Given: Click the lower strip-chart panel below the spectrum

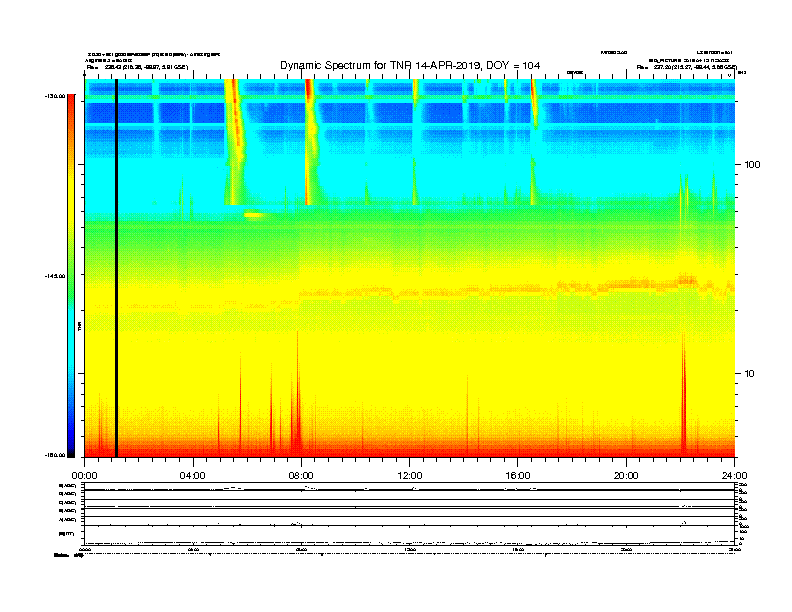Looking at the screenshot, I should click(x=410, y=513).
